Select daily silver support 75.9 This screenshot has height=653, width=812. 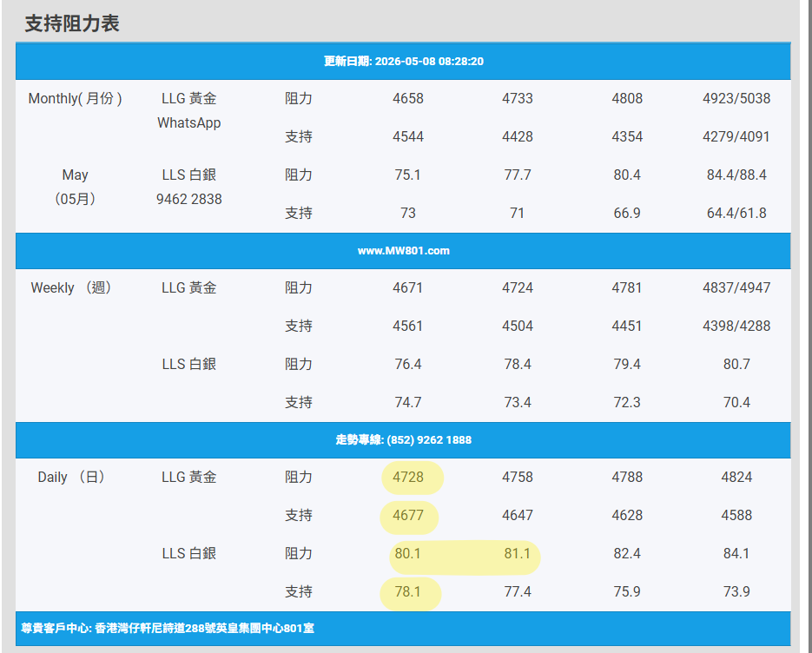click(627, 592)
